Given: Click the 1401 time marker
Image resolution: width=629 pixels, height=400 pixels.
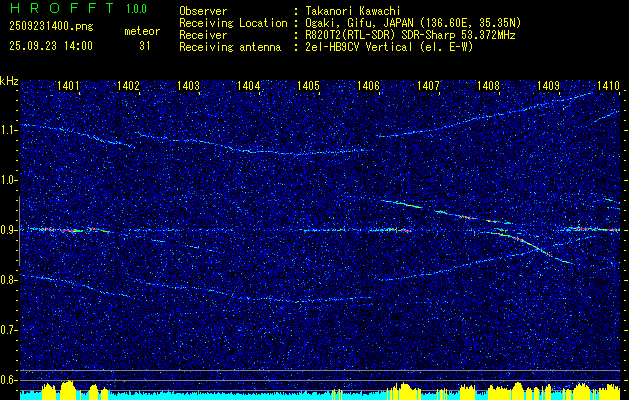Looking at the screenshot, I should coord(68,85).
